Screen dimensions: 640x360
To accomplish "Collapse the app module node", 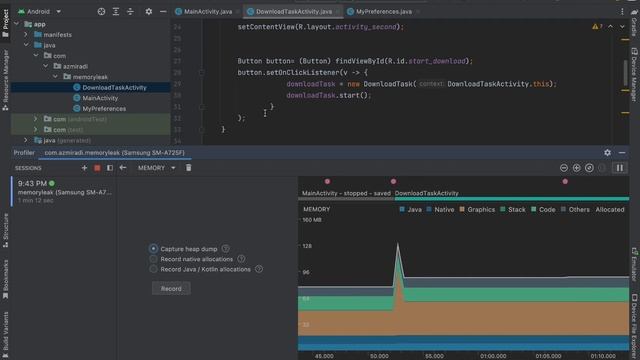I will [x=17, y=24].
